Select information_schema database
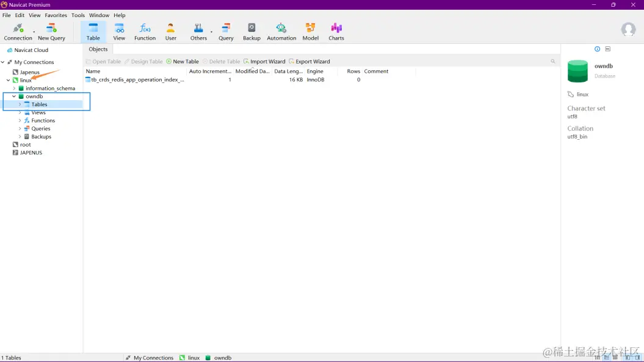 (50, 89)
